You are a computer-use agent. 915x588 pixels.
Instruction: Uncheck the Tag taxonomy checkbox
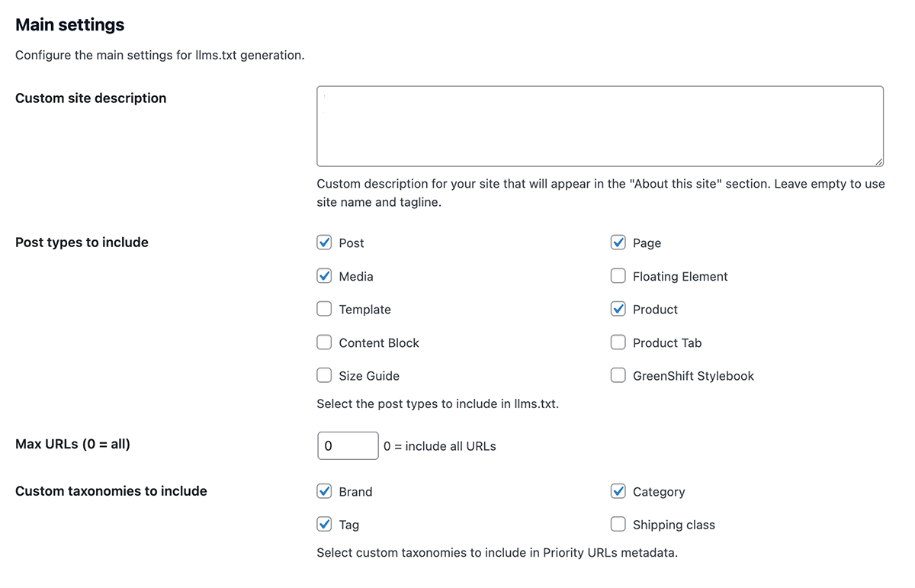click(x=324, y=524)
